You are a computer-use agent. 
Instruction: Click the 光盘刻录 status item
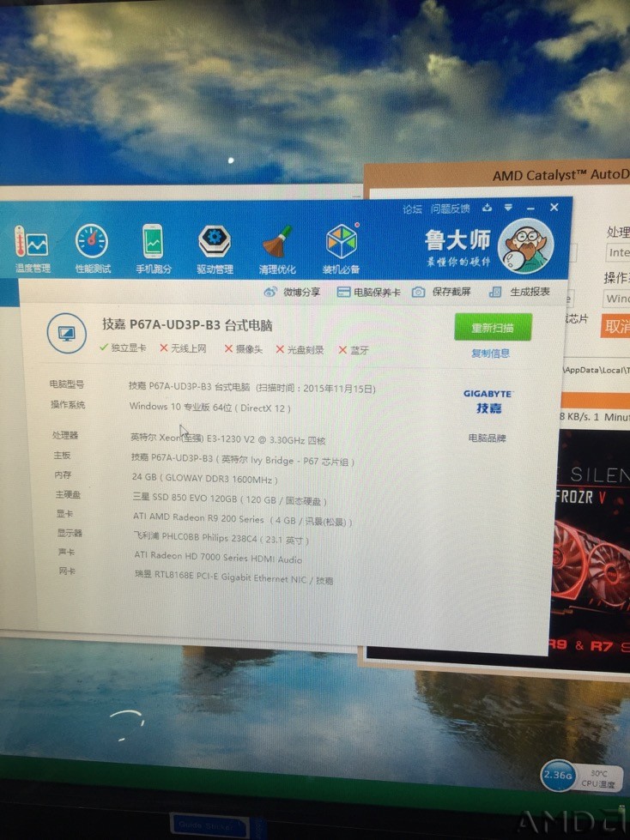click(300, 350)
